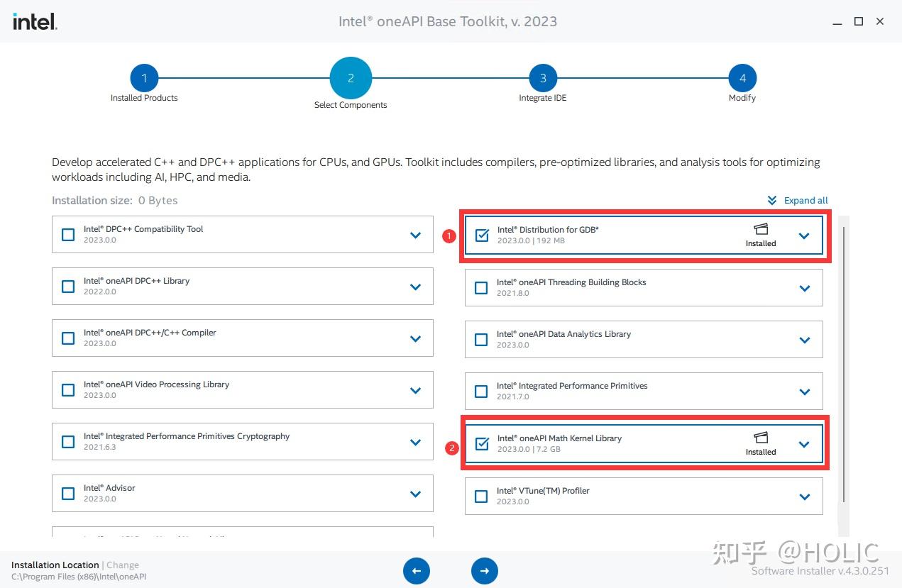Check the Intel Advisor component
The image size is (902, 588).
(68, 494)
